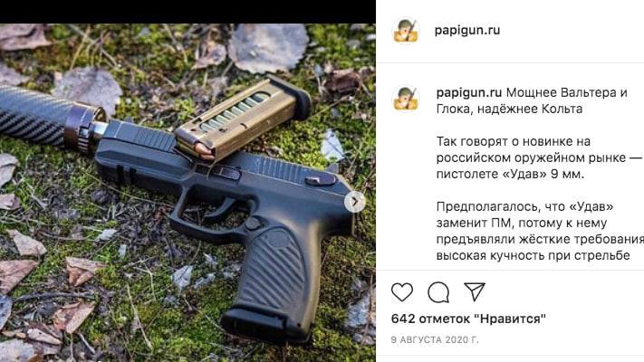This screenshot has height=362, width=644.
Task: Click the text "пистолете «Удав» 9 мм."
Action: (510, 174)
